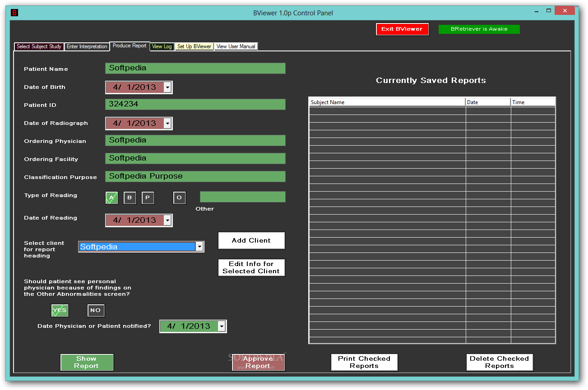Screen dimensions: 588x390
Task: Click the Date column header in saved reports
Action: coord(488,102)
